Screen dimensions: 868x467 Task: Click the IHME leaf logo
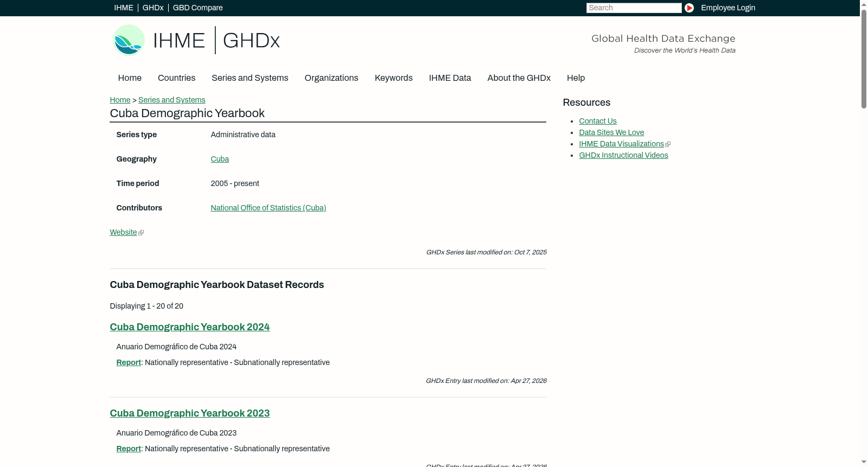(x=129, y=40)
